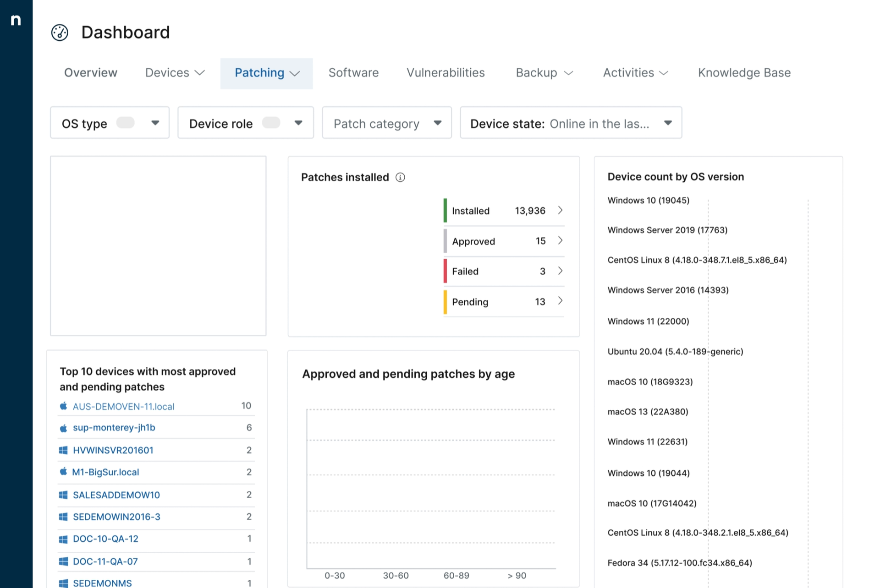Screen dimensions: 880x588
Task: Click the NinjaOne logo in the sidebar
Action: 16,20
